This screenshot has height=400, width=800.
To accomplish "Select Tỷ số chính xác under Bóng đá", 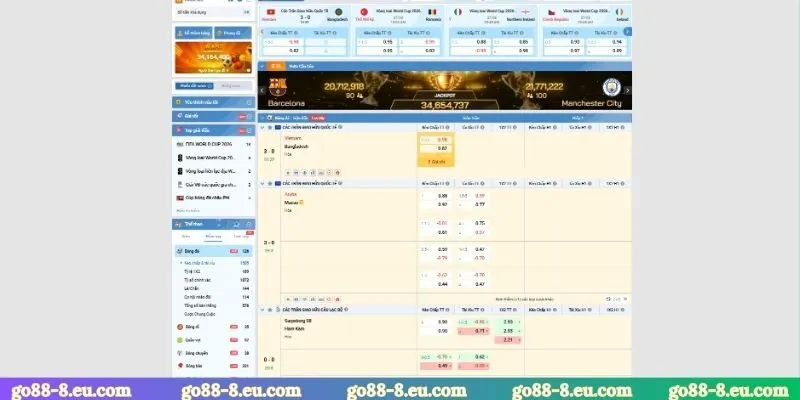I will point(197,280).
